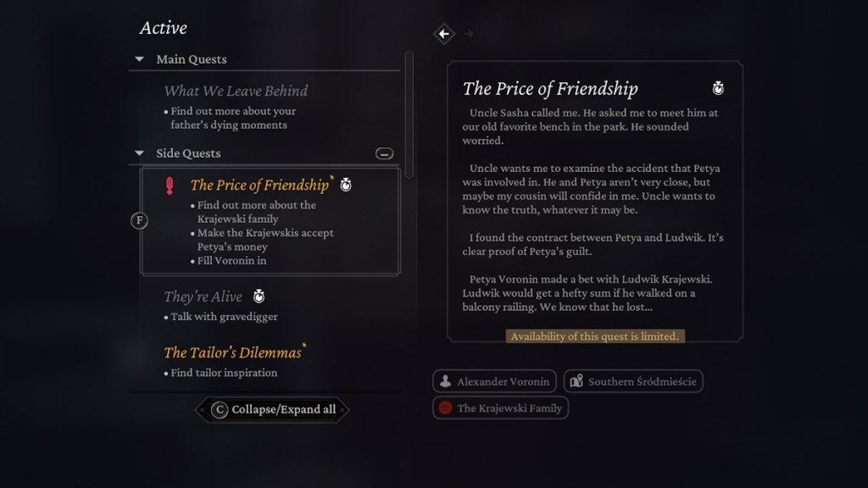Collapse the Side Quests section arrow
Screen dimensions: 868x488
(140, 152)
